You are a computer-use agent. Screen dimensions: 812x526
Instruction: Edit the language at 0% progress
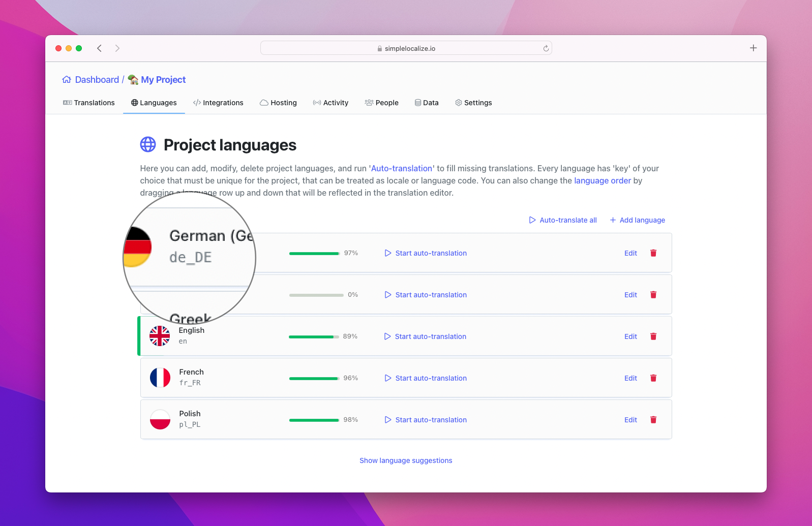[630, 295]
